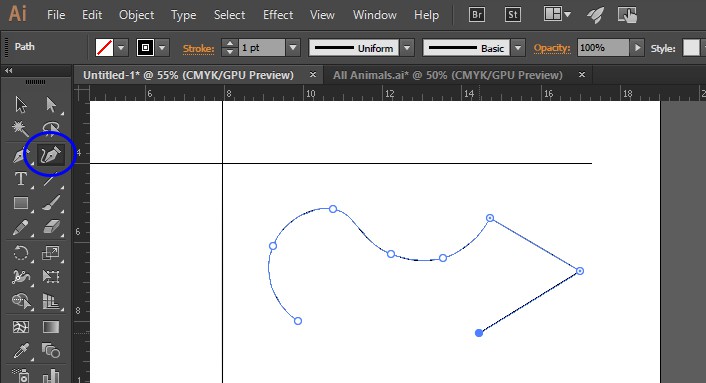Click the opacity 100% input field
This screenshot has height=383, width=706.
603,48
